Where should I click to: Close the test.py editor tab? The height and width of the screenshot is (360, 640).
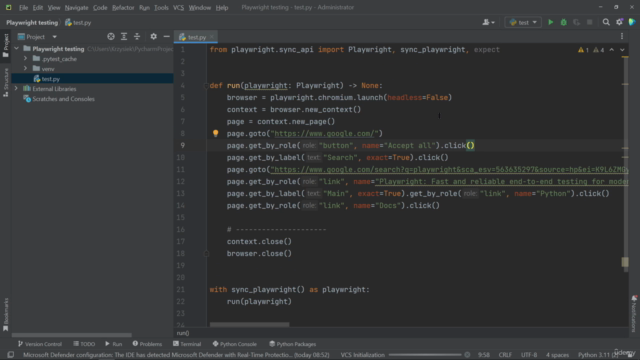pos(211,37)
